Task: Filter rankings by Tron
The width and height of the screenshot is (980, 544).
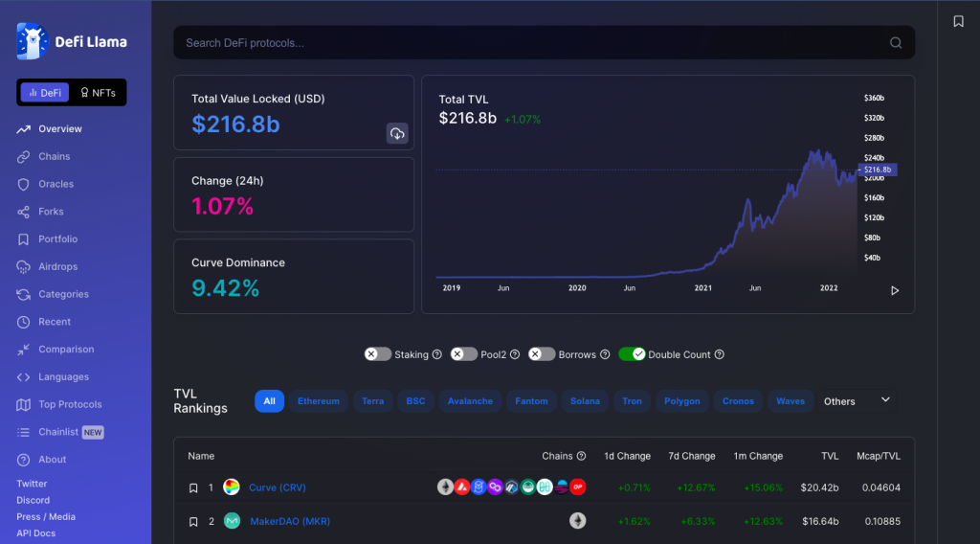Action: click(632, 400)
